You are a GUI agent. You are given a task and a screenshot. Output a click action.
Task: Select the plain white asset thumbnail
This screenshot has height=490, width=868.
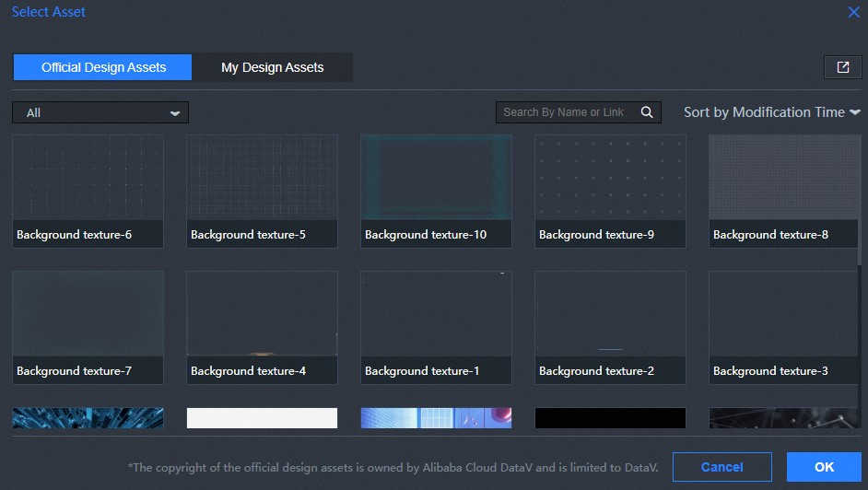tap(262, 418)
